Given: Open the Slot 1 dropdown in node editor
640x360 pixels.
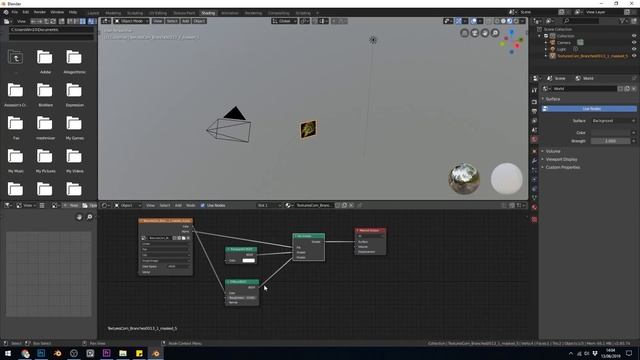Looking at the screenshot, I should pos(270,205).
